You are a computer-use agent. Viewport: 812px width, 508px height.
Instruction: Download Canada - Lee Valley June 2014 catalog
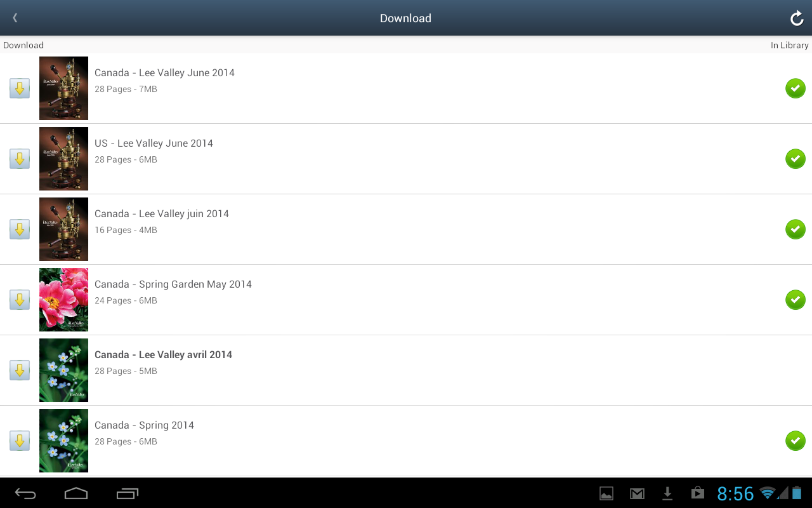pyautogui.click(x=20, y=88)
